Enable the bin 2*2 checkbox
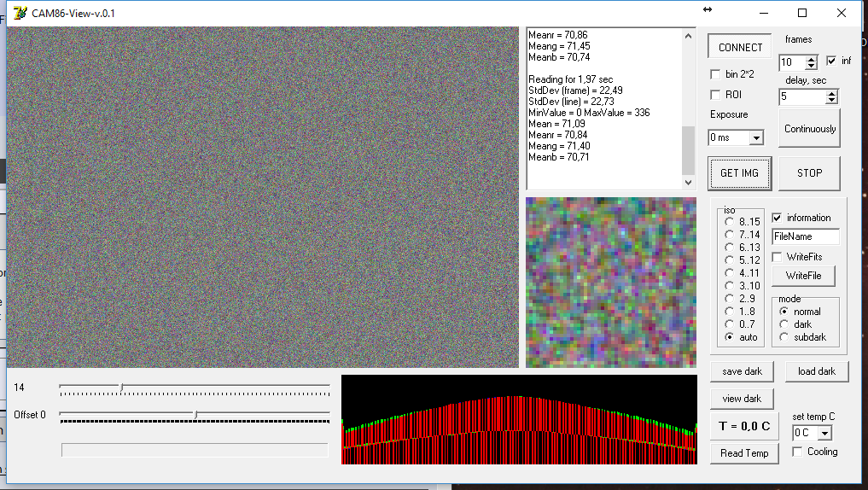 point(715,74)
